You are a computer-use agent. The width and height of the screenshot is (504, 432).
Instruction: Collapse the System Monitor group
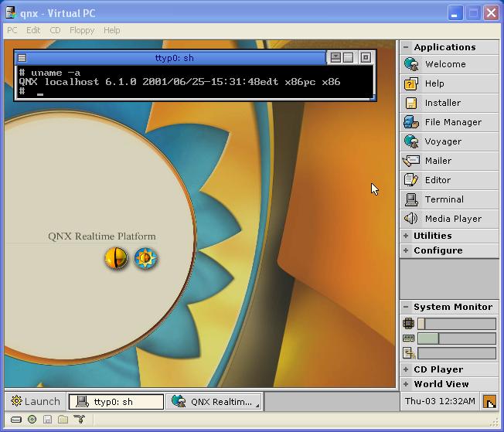(406, 307)
